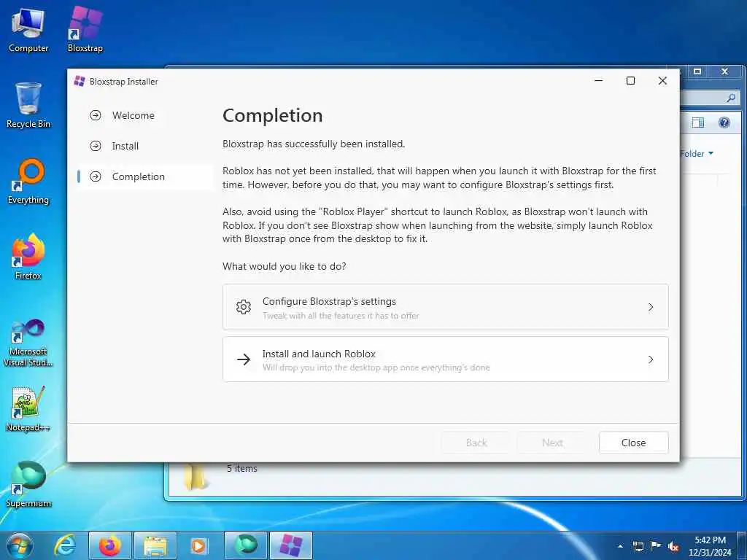The image size is (747, 560).
Task: Open Configure Bloxstrap's settings option
Action: tap(446, 307)
